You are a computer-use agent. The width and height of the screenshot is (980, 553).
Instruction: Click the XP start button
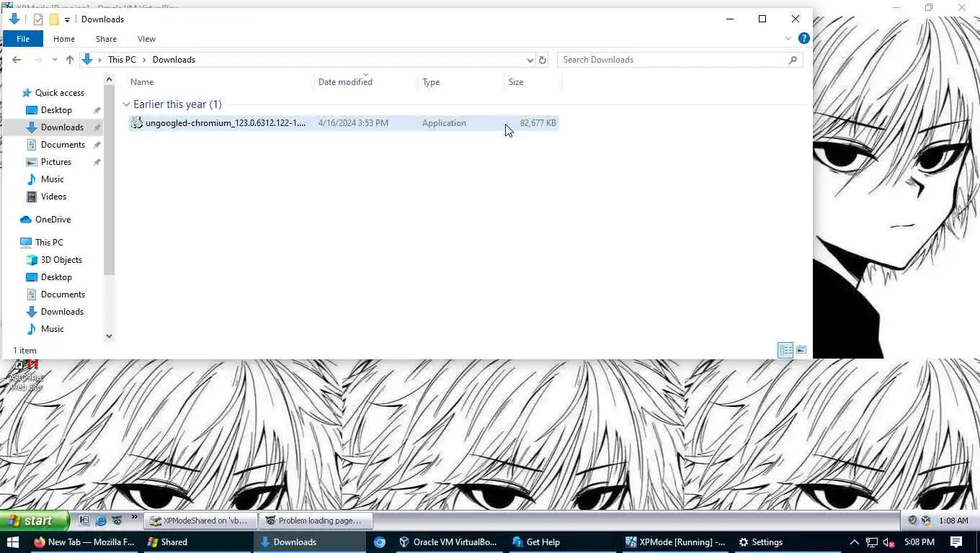coord(35,521)
